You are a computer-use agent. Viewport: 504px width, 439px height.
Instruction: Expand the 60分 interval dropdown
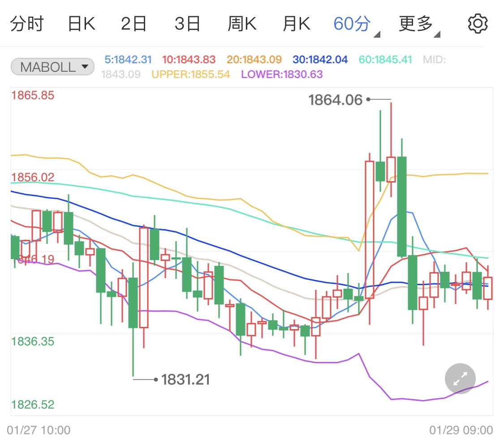point(356,24)
